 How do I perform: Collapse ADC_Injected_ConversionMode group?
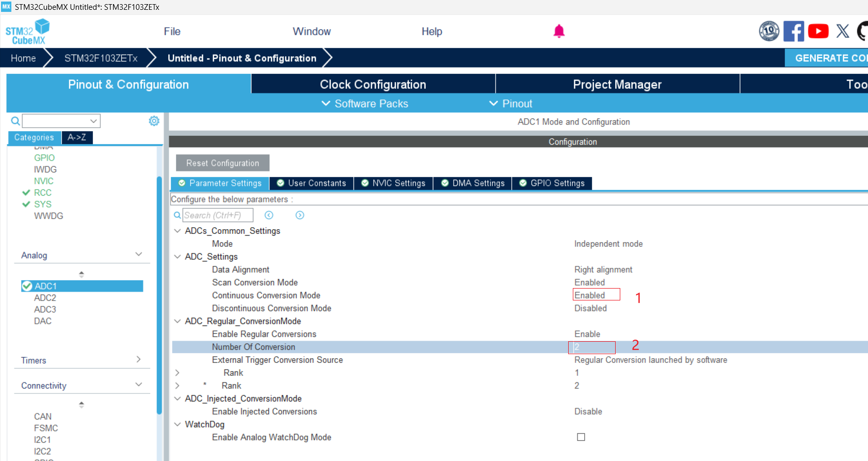[x=177, y=399]
